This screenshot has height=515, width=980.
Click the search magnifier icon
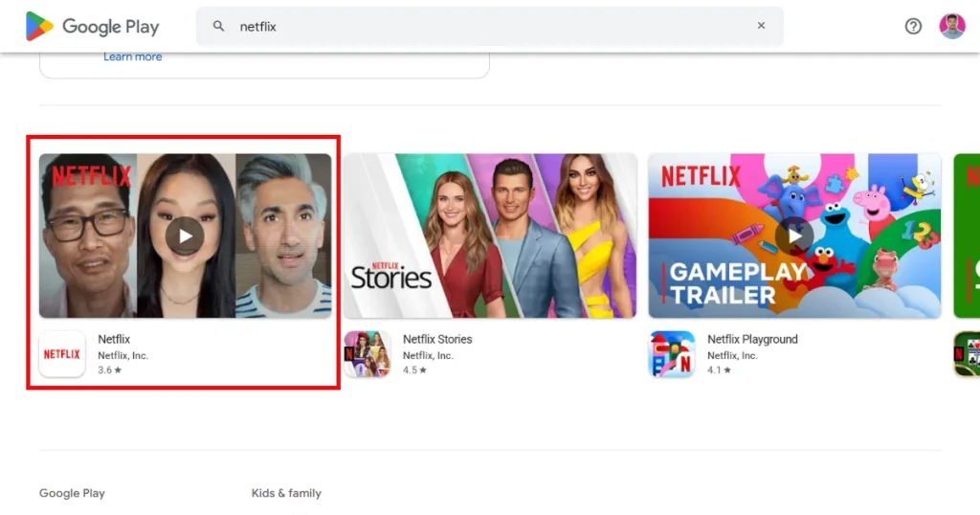(x=218, y=26)
